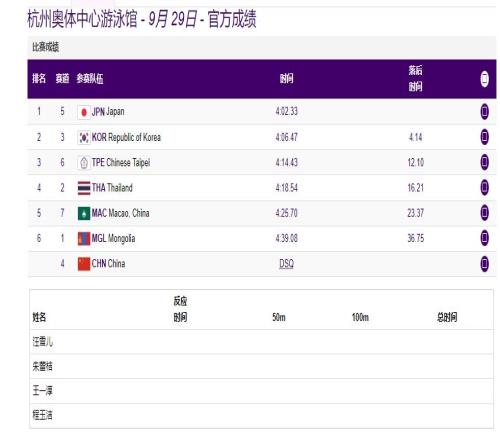This screenshot has width=500, height=440.
Task: Click the expand icon for Macao, China row
Action: (x=484, y=213)
